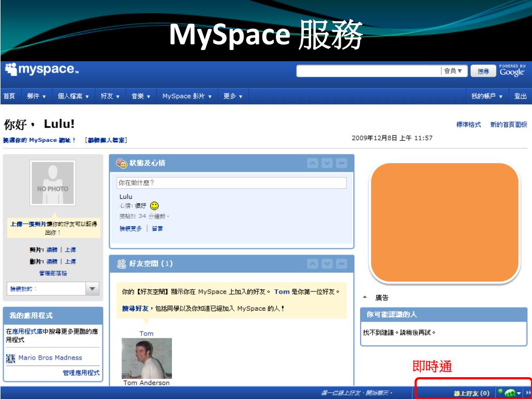Collapse the 好友空間 panel with its minus button

pos(342,263)
